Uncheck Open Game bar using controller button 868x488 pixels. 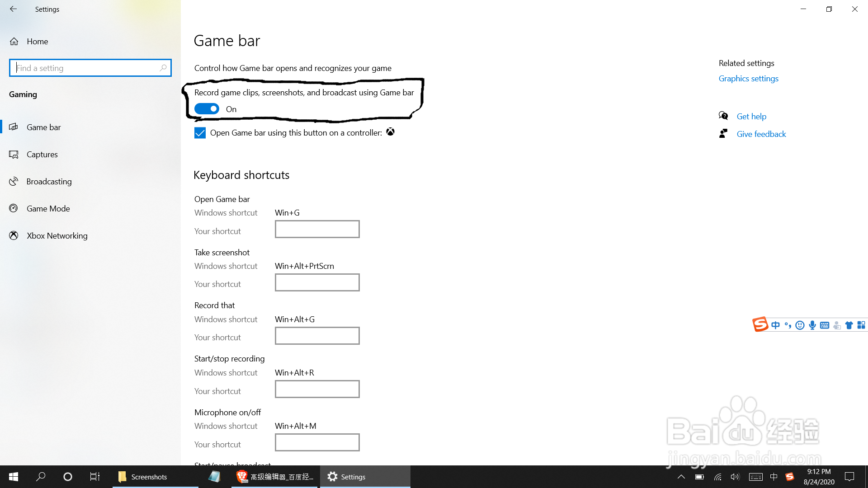[200, 133]
